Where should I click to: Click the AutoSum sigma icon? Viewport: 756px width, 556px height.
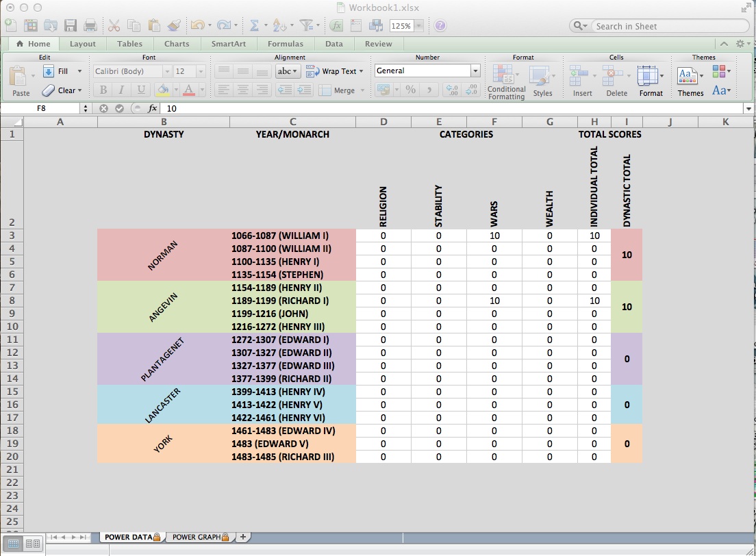[254, 26]
